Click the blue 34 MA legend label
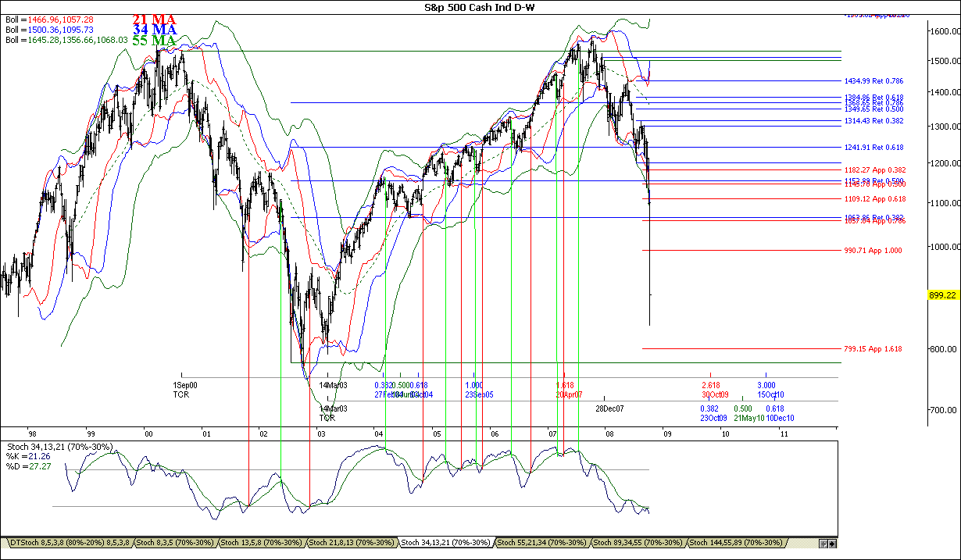Viewport: 961px width, 560px height. pyautogui.click(x=154, y=30)
